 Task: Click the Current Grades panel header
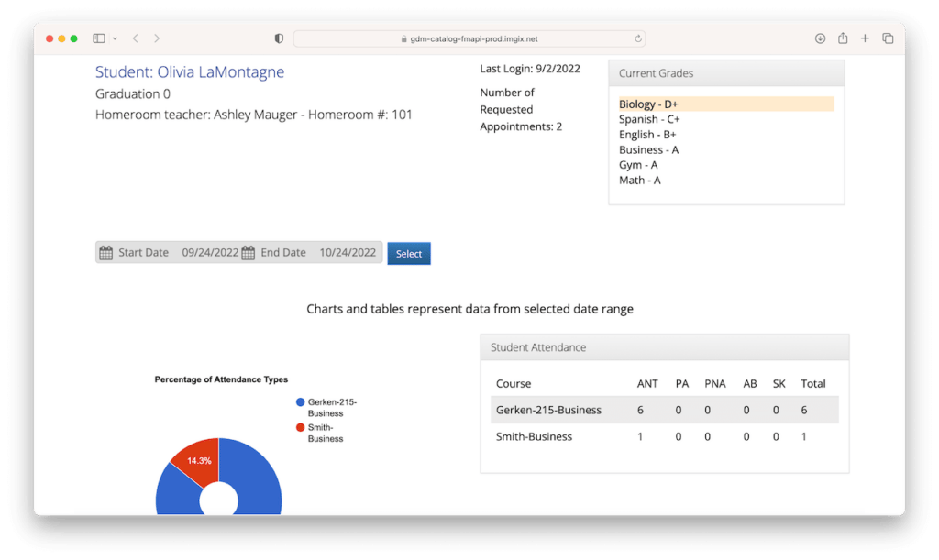(x=726, y=73)
